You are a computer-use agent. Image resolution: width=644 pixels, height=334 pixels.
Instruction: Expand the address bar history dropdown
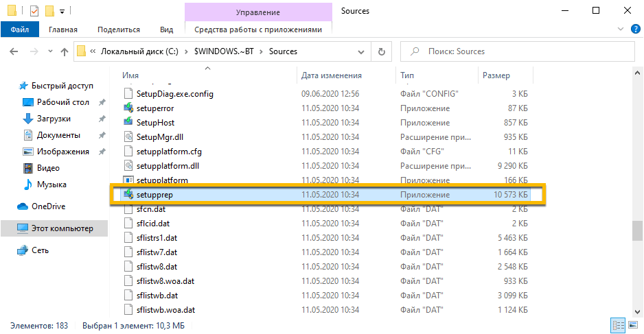point(361,51)
